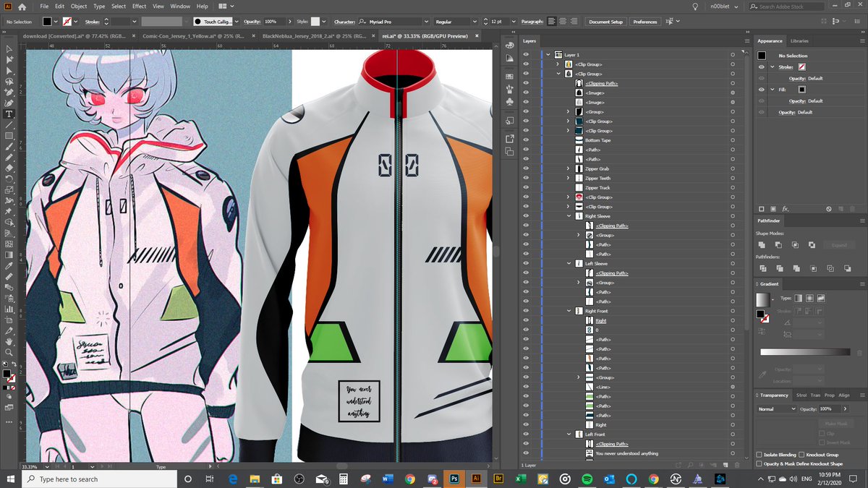This screenshot has width=868, height=488.
Task: Select the Column Graph tool
Action: point(9,309)
